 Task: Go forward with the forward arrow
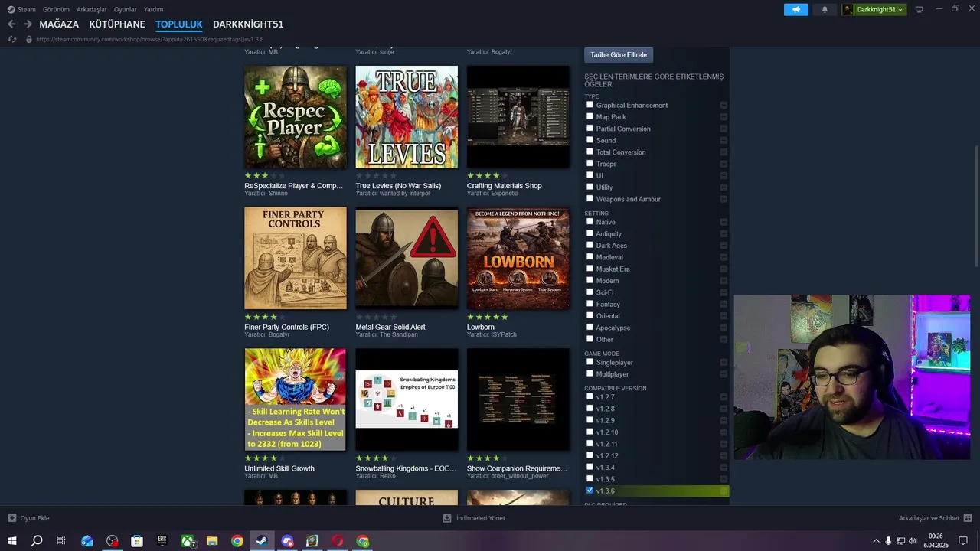tap(28, 24)
